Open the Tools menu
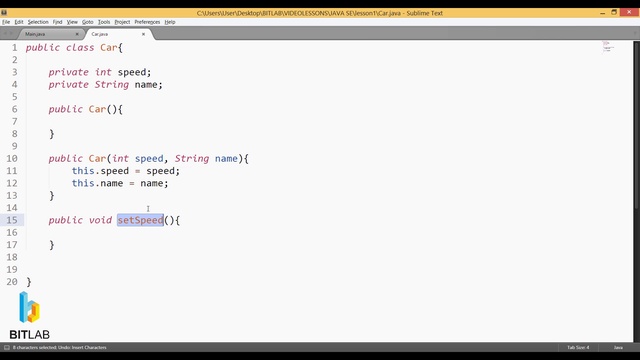 [x=104, y=22]
